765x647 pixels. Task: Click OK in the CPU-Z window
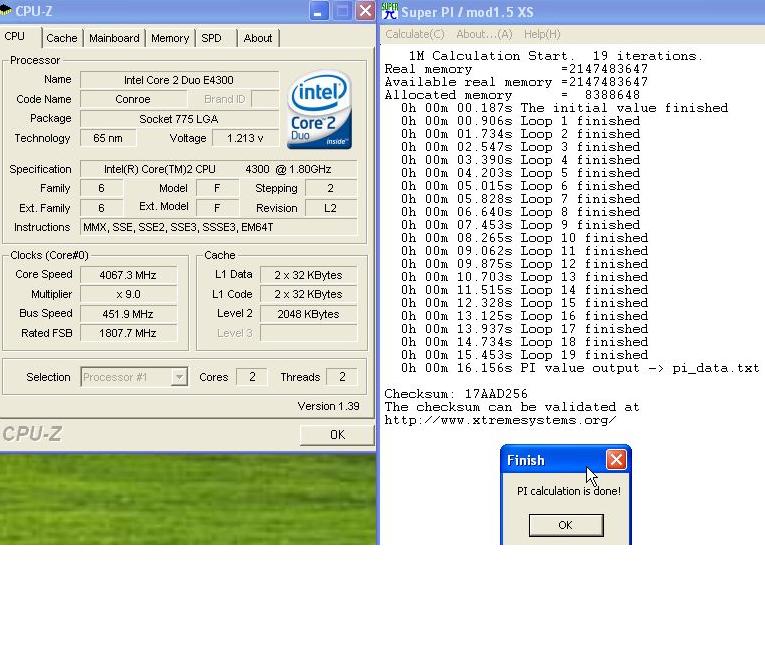(337, 435)
